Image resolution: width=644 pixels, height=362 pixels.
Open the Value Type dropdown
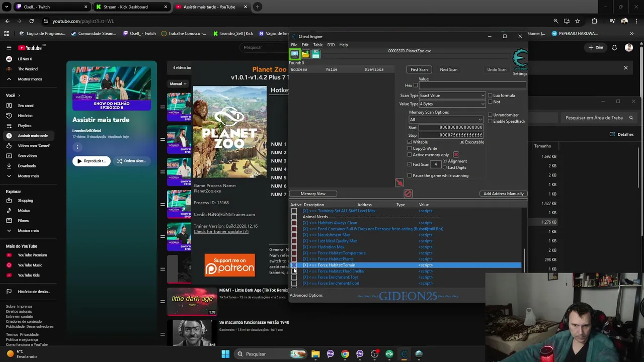(x=452, y=104)
